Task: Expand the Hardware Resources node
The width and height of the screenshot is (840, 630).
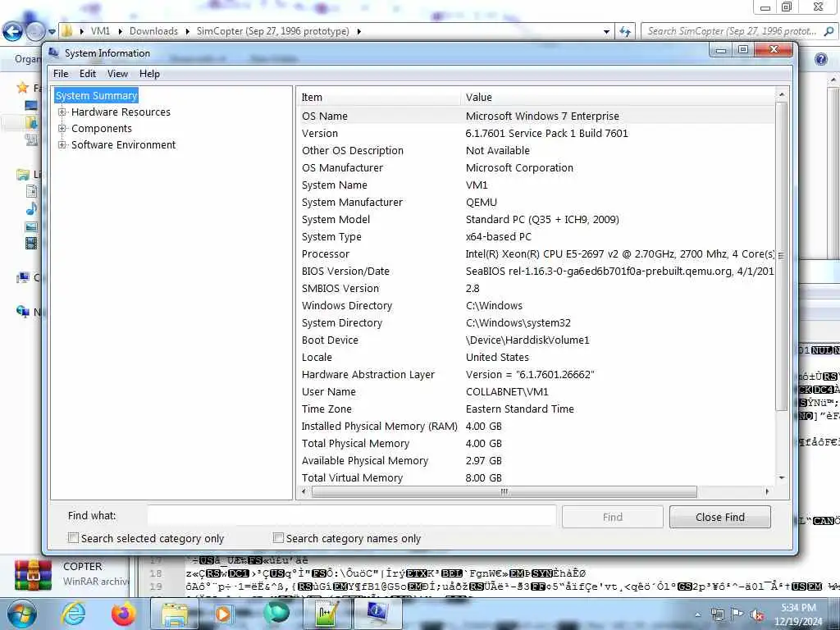Action: (62, 112)
